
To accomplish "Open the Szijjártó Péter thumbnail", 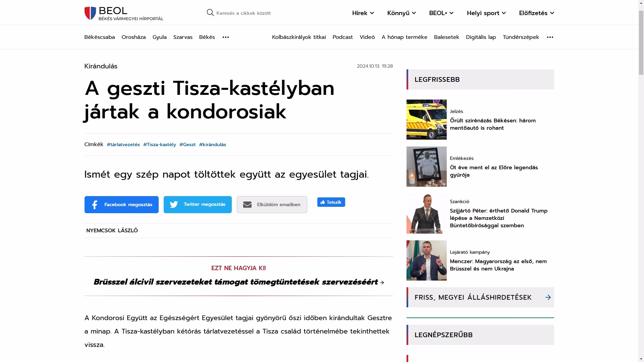I will tap(427, 214).
